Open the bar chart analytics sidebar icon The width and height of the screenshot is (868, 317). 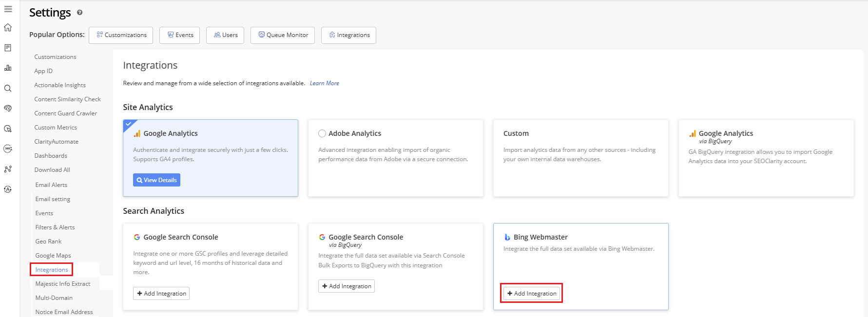8,68
